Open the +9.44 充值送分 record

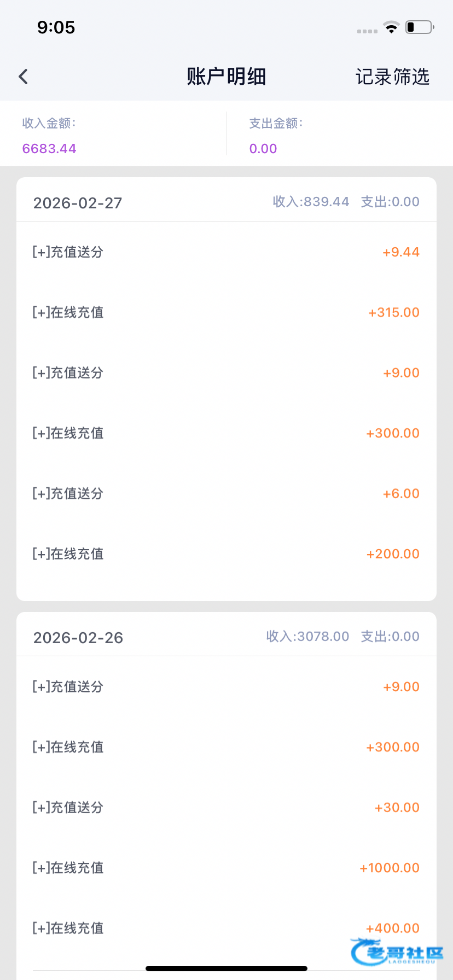pos(226,252)
